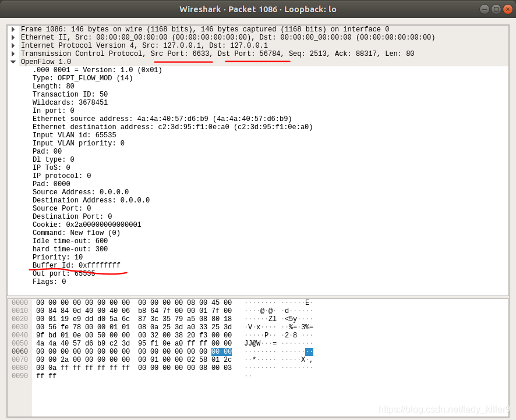Select the Command: New flow (0) field

point(76,233)
